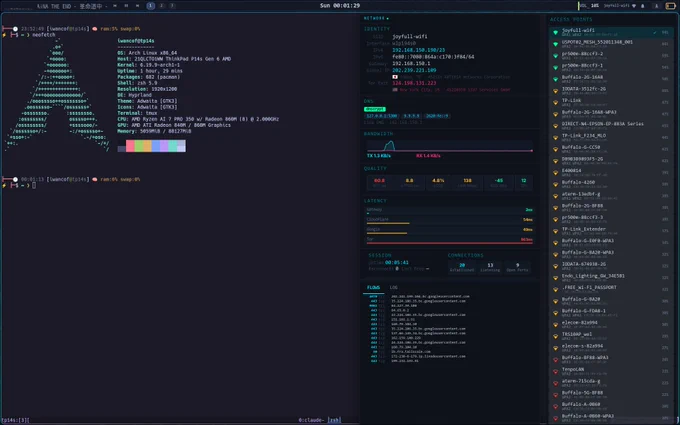Image resolution: width=680 pixels, height=425 pixels.
Task: Click the signal icon beside Buffalo-4200
Action: click(x=555, y=185)
